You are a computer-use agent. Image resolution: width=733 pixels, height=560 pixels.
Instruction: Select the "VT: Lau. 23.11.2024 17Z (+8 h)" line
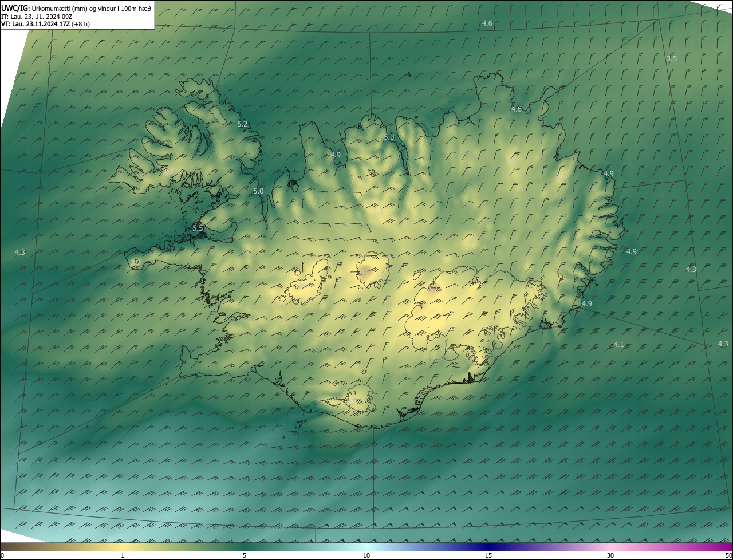coord(45,24)
